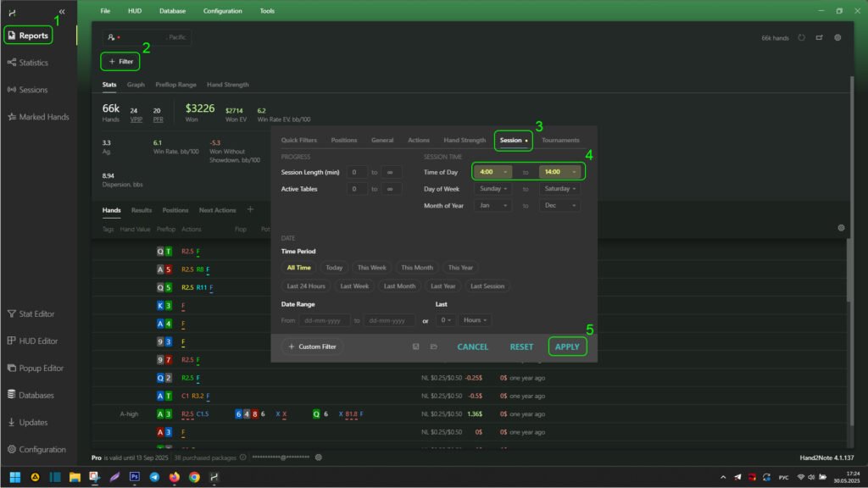Click the save filter icon in dialog

coord(416,347)
